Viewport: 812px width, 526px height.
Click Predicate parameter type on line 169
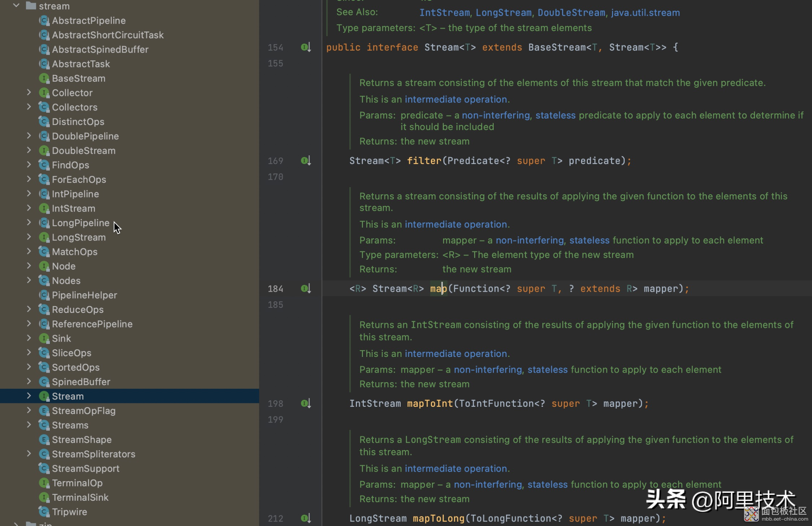(x=473, y=161)
